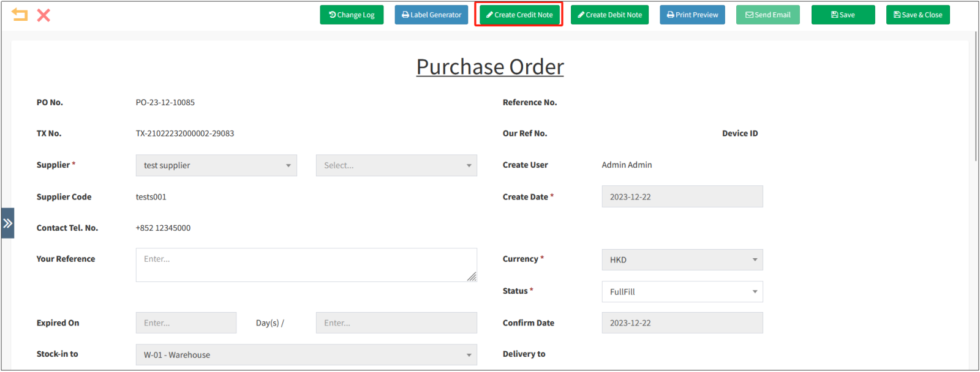Click the Your Reference text area

pos(306,265)
